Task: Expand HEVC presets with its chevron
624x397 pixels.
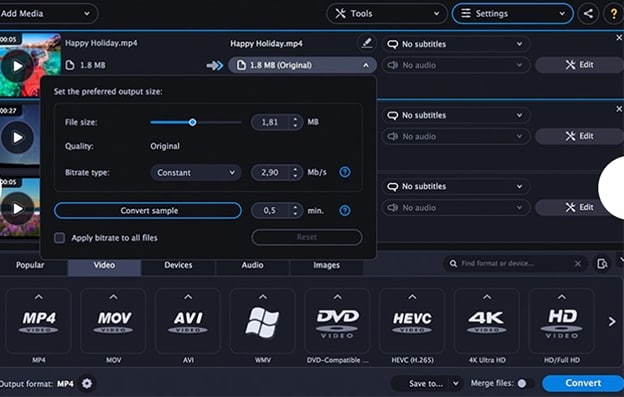Action: pyautogui.click(x=412, y=297)
